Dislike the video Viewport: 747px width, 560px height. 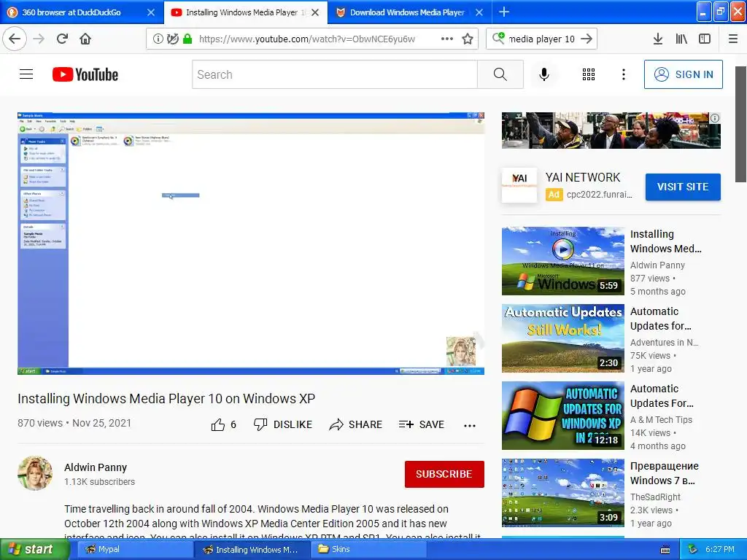[282, 424]
